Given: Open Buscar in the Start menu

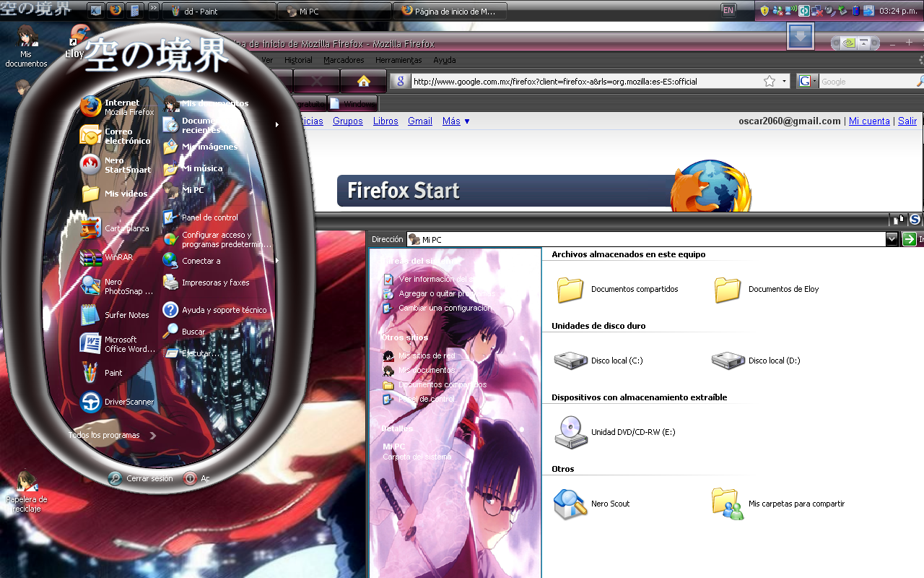Looking at the screenshot, I should tap(184, 332).
